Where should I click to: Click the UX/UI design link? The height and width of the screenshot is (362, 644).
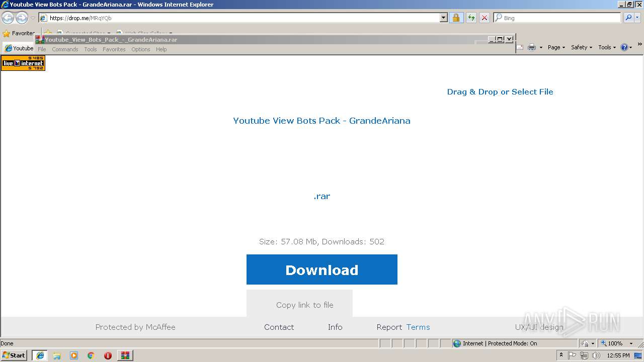tap(539, 327)
